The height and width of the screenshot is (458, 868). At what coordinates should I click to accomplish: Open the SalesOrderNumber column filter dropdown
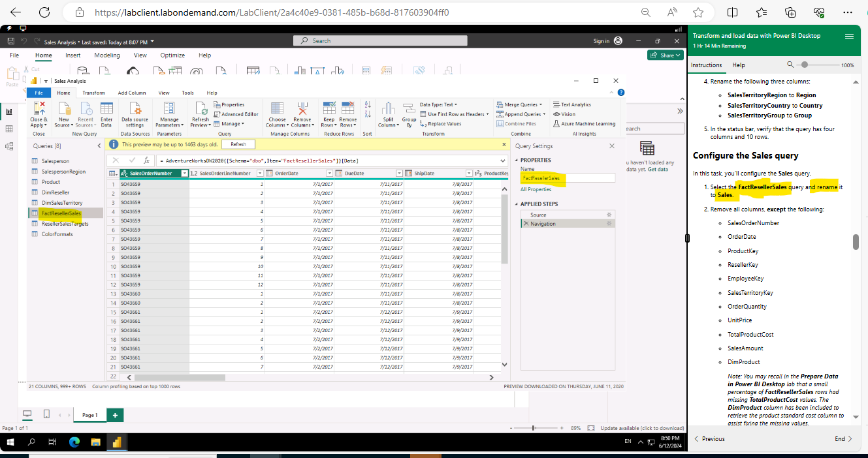pyautogui.click(x=184, y=173)
